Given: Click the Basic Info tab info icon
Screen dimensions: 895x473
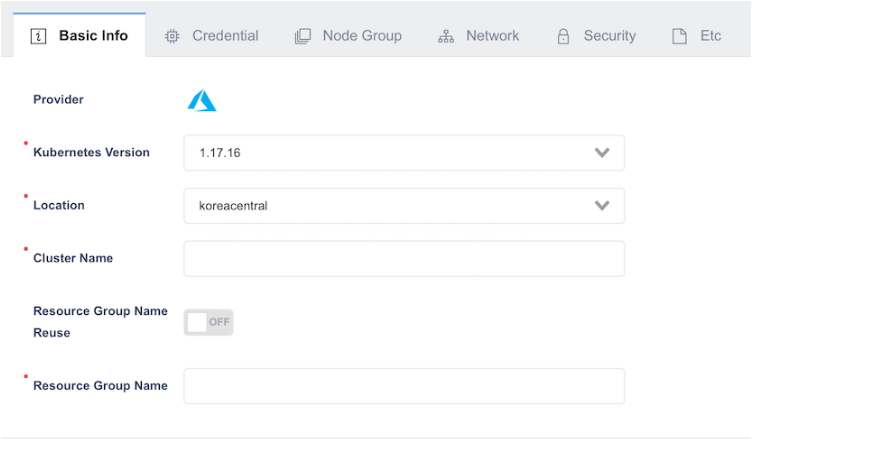Looking at the screenshot, I should [38, 37].
